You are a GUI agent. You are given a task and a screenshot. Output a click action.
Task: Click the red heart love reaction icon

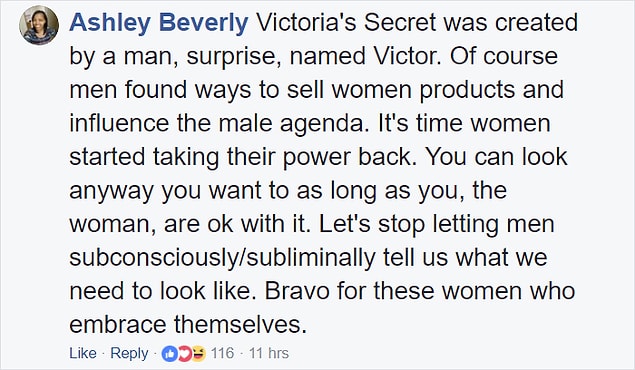184,354
